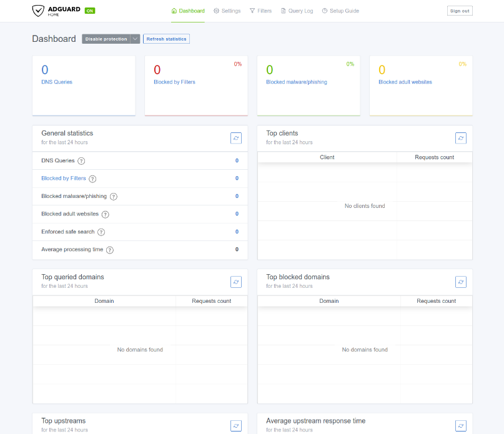Refresh the Top queried domains panel
The width and height of the screenshot is (504, 434).
point(235,282)
